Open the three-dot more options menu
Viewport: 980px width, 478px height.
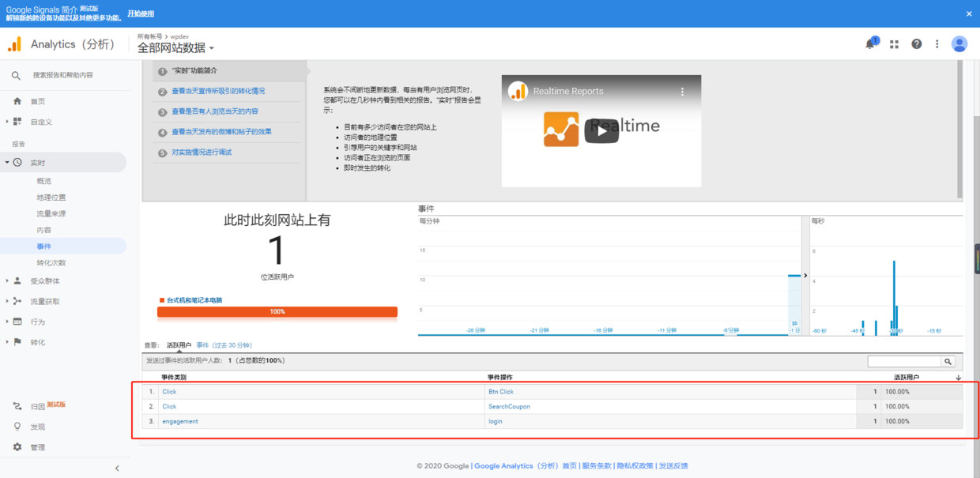[x=937, y=44]
